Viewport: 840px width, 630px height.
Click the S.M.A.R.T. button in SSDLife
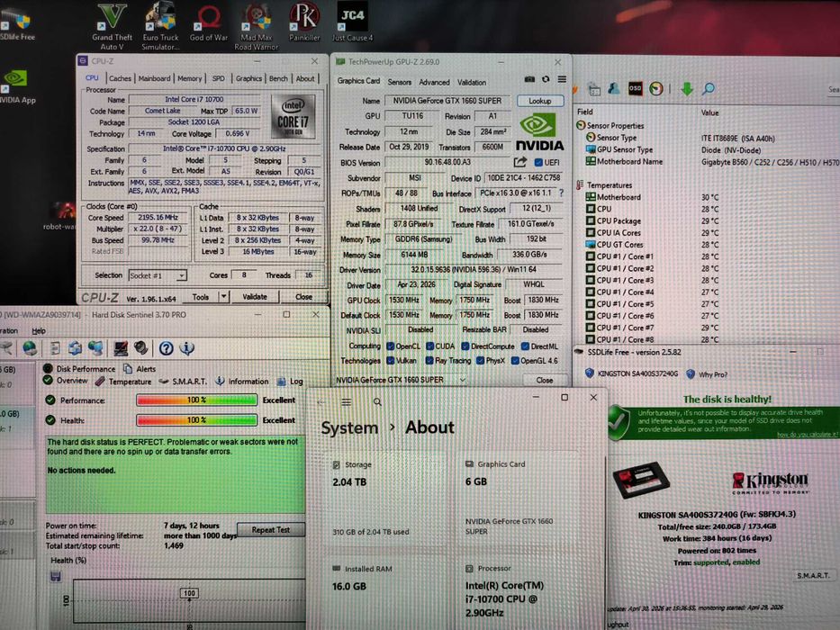click(x=813, y=575)
